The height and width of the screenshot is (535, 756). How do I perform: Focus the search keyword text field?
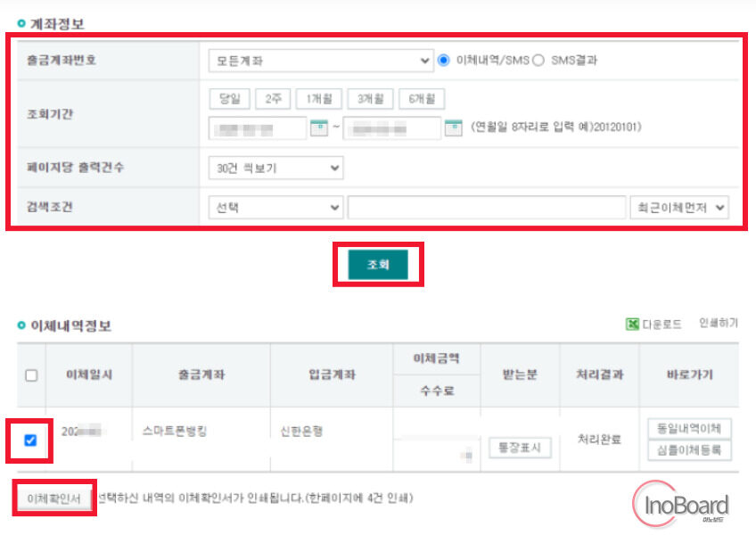click(x=487, y=208)
